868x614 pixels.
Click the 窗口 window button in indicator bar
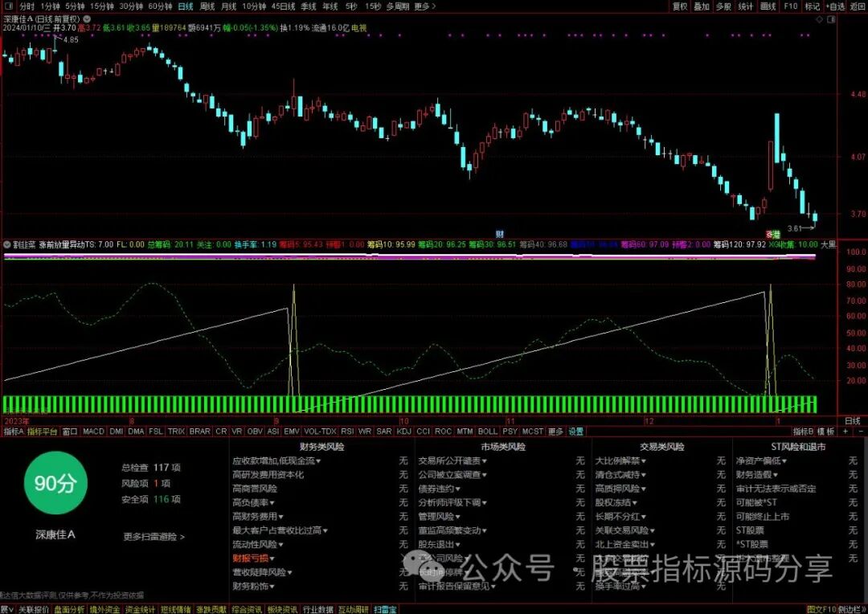tap(70, 432)
